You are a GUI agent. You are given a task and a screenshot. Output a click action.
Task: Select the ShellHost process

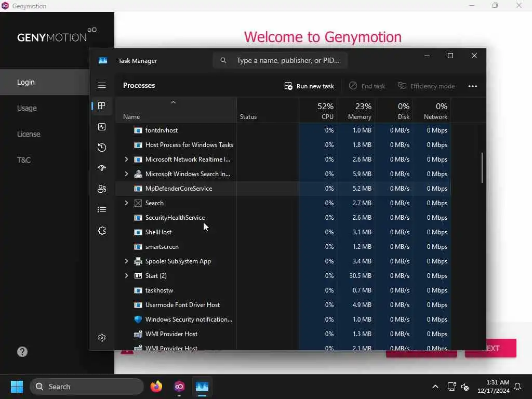coord(283,232)
